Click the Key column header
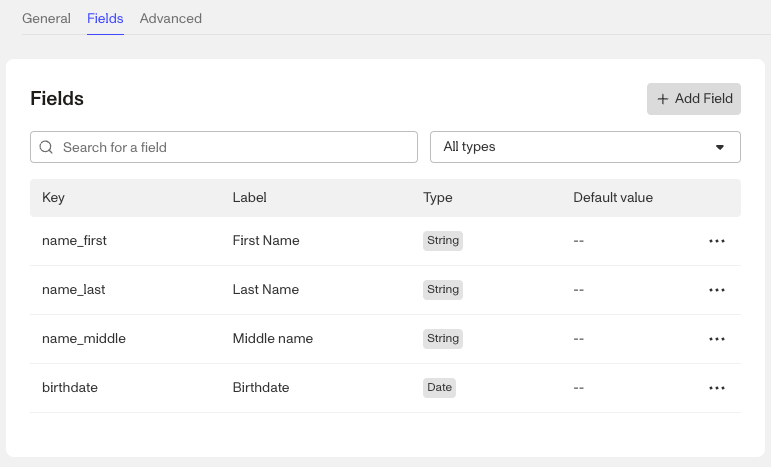Viewport: 771px width, 467px height. coord(53,198)
